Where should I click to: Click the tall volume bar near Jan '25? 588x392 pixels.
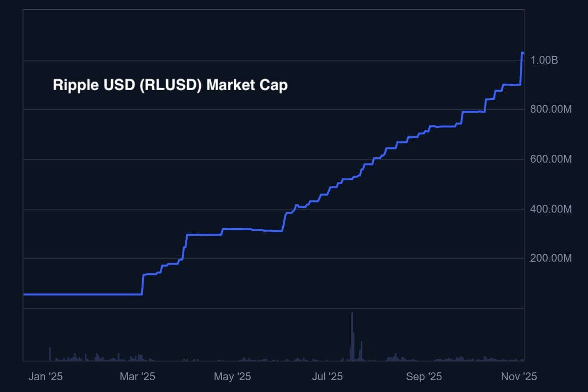(50, 354)
